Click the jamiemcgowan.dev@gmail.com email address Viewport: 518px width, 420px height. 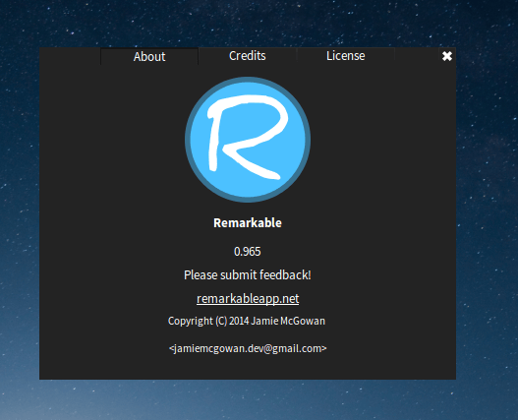click(248, 348)
